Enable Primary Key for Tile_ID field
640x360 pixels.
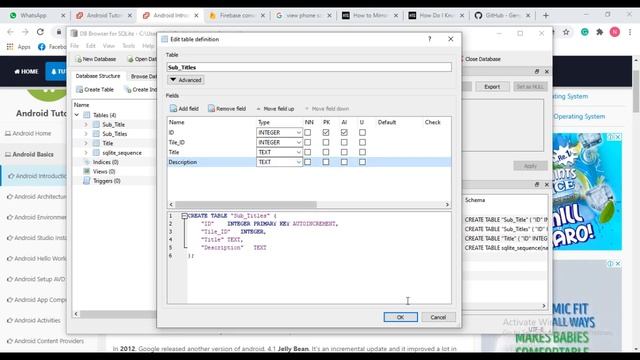tap(326, 142)
